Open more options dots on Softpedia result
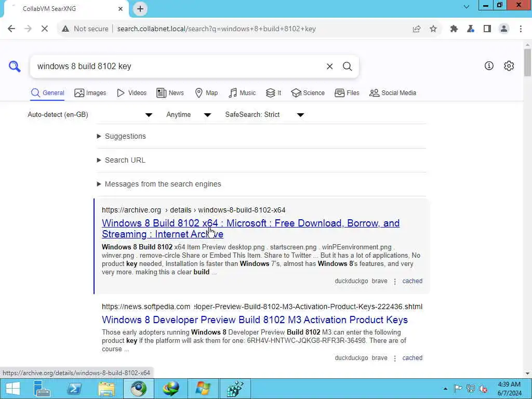 point(395,358)
